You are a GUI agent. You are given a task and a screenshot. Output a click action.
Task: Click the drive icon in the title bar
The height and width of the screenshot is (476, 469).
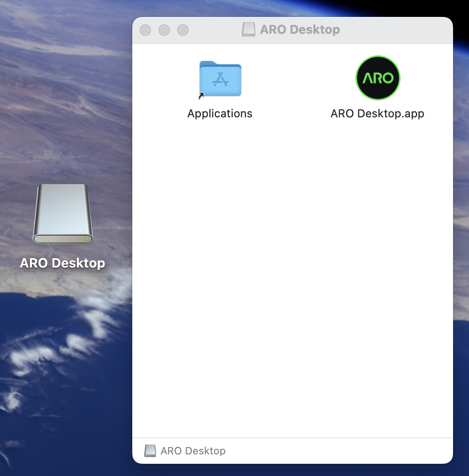point(249,29)
